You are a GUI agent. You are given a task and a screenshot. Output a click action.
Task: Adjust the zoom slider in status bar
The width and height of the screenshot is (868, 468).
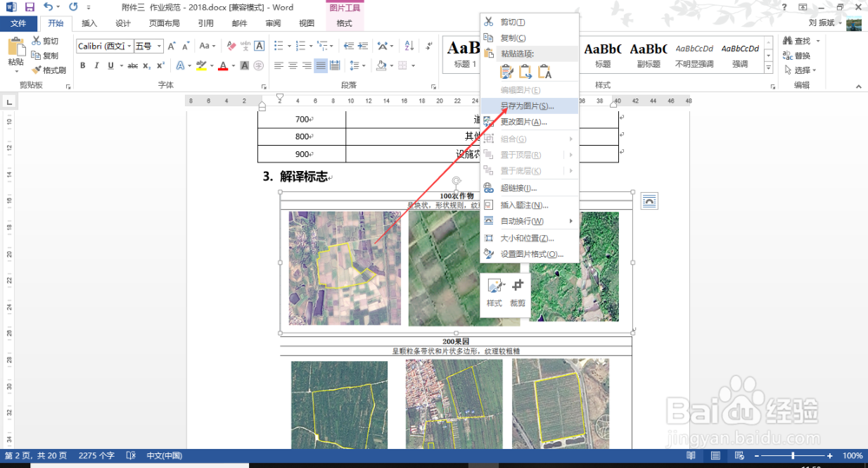tap(792, 456)
